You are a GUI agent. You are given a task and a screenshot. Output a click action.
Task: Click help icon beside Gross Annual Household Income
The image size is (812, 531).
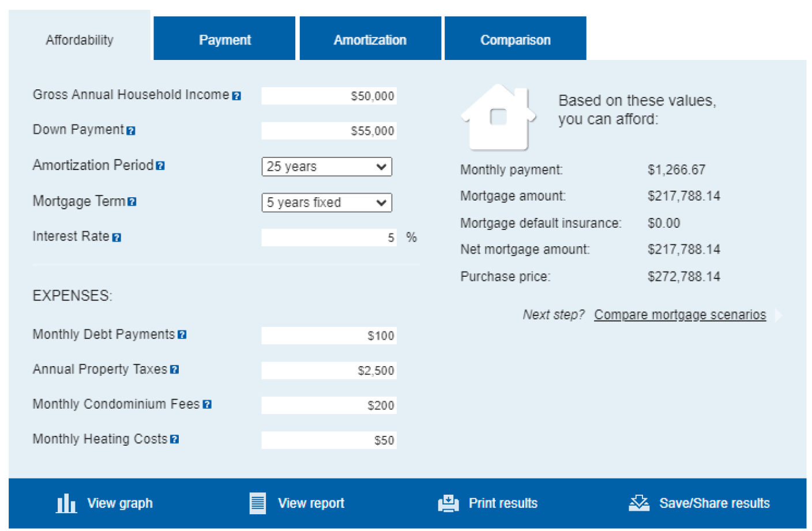(236, 96)
